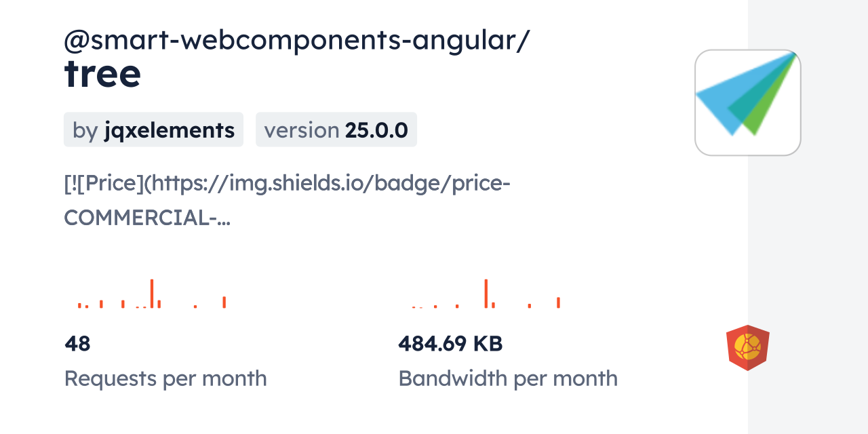Select the "484.69 KB" bandwidth value

tap(450, 344)
